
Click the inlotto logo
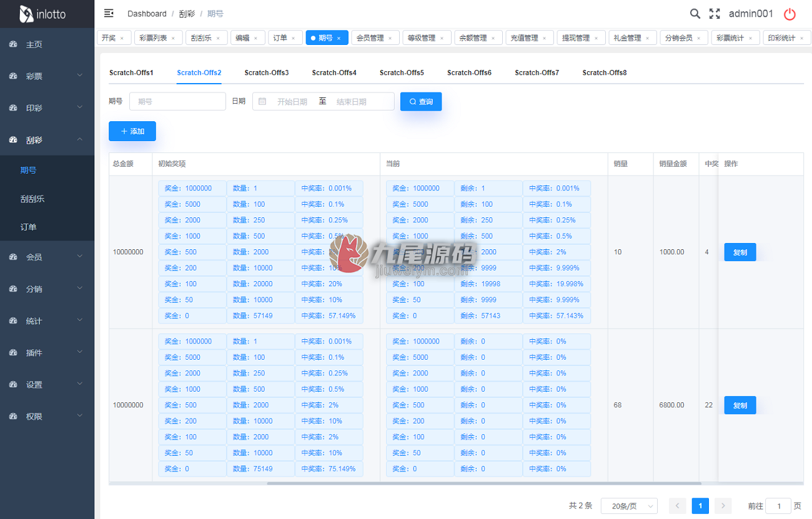(42, 14)
